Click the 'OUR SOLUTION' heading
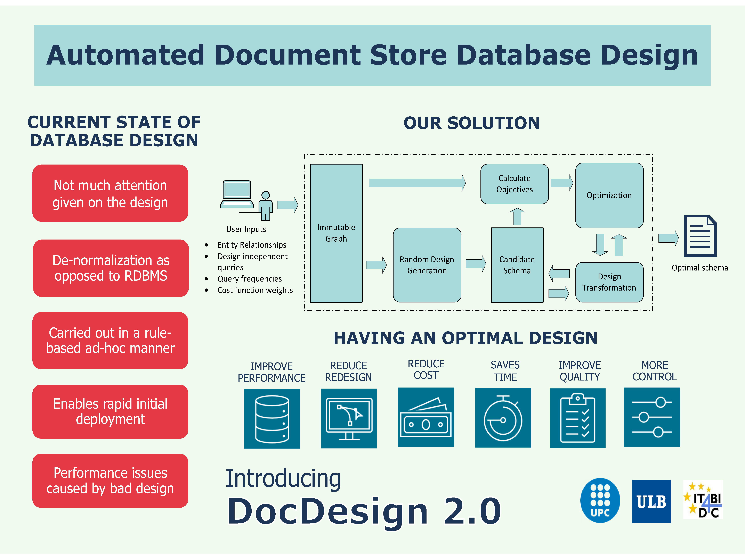745x560 pixels. (x=472, y=123)
